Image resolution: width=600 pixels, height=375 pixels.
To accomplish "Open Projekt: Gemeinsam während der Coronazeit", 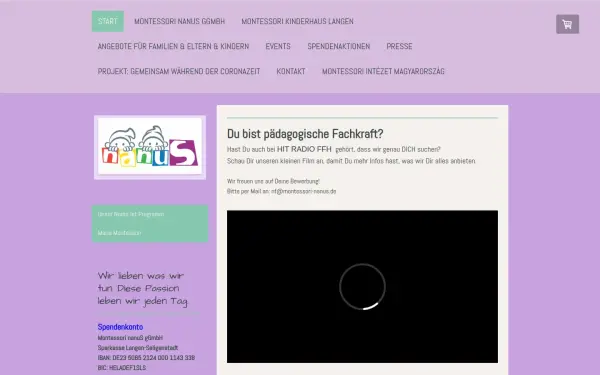I will point(179,71).
